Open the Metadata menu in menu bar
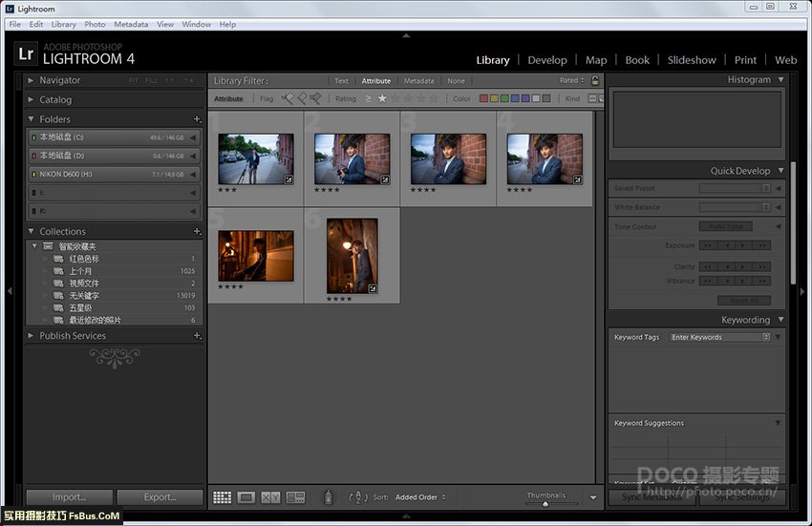 [131, 24]
